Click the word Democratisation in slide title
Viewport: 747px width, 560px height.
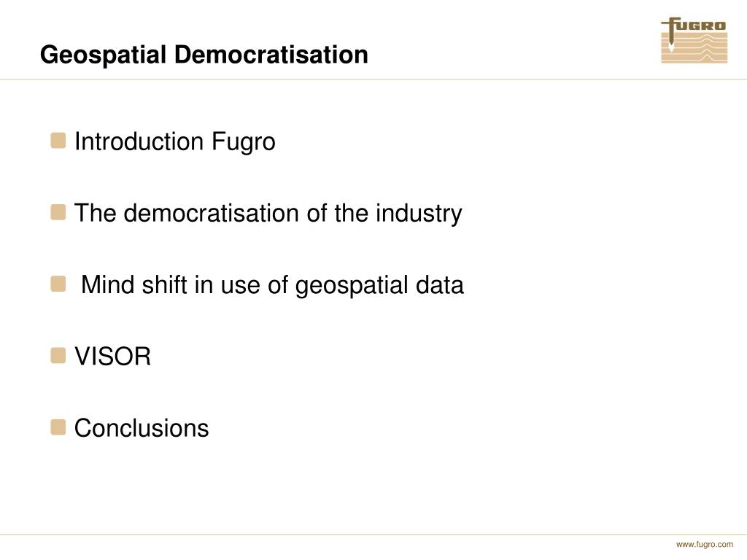pos(271,54)
